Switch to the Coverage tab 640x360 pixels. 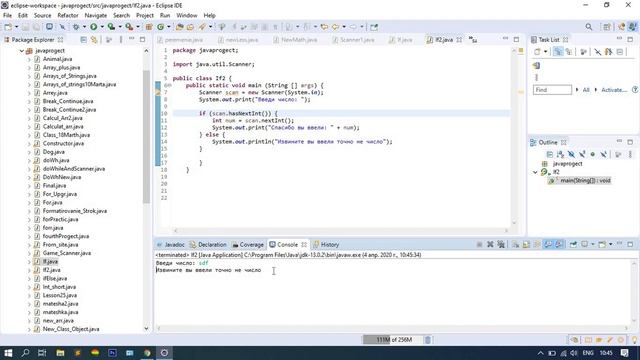point(248,244)
